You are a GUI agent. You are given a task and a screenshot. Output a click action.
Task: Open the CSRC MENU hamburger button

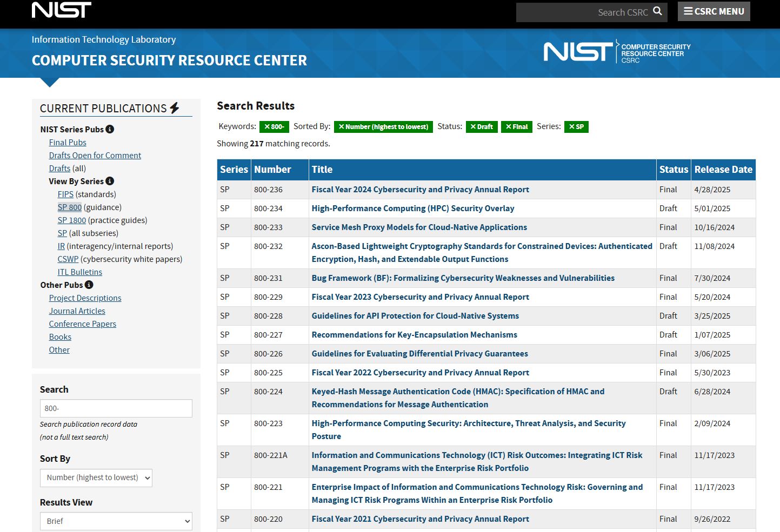[714, 11]
